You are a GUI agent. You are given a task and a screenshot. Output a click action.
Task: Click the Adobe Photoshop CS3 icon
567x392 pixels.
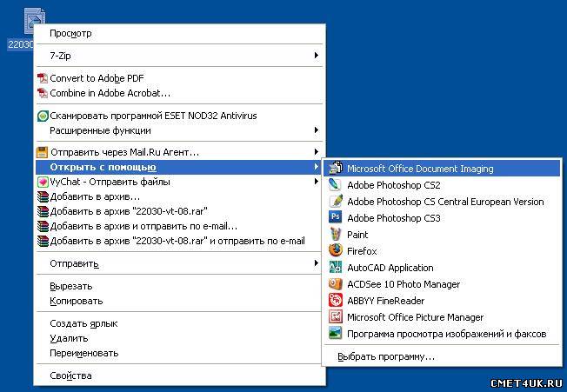(336, 218)
